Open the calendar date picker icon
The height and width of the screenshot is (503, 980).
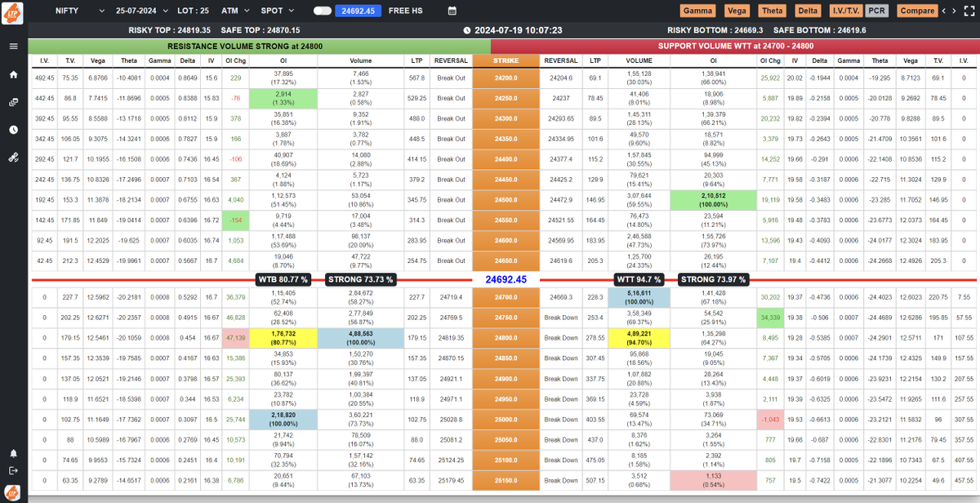(452, 11)
